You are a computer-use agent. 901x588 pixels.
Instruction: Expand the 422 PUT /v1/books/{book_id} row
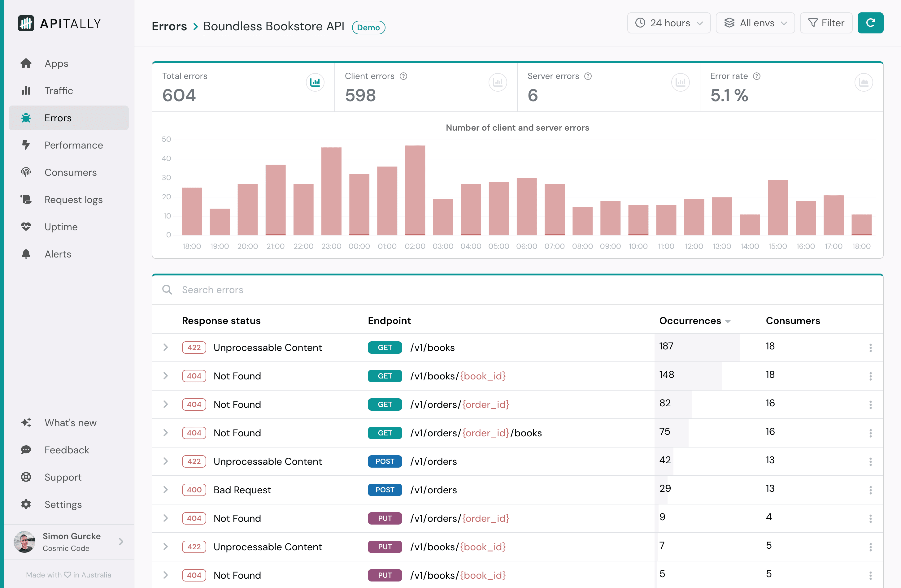tap(165, 547)
